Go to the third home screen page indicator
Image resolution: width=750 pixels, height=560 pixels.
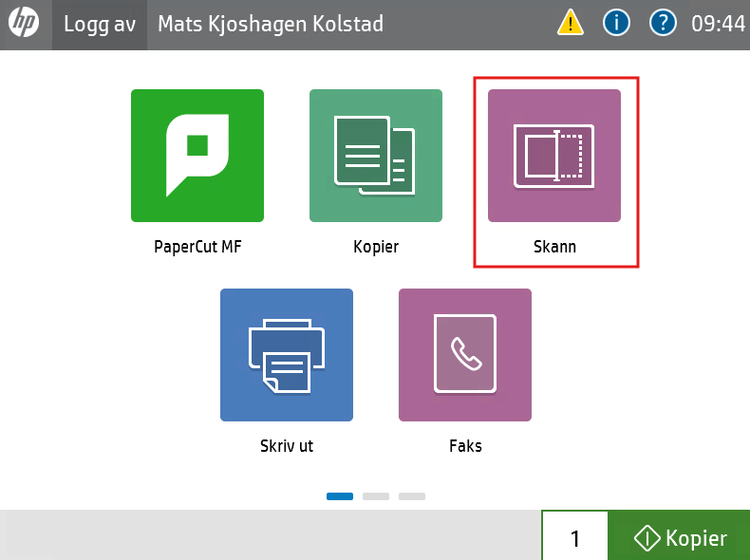pos(412,496)
